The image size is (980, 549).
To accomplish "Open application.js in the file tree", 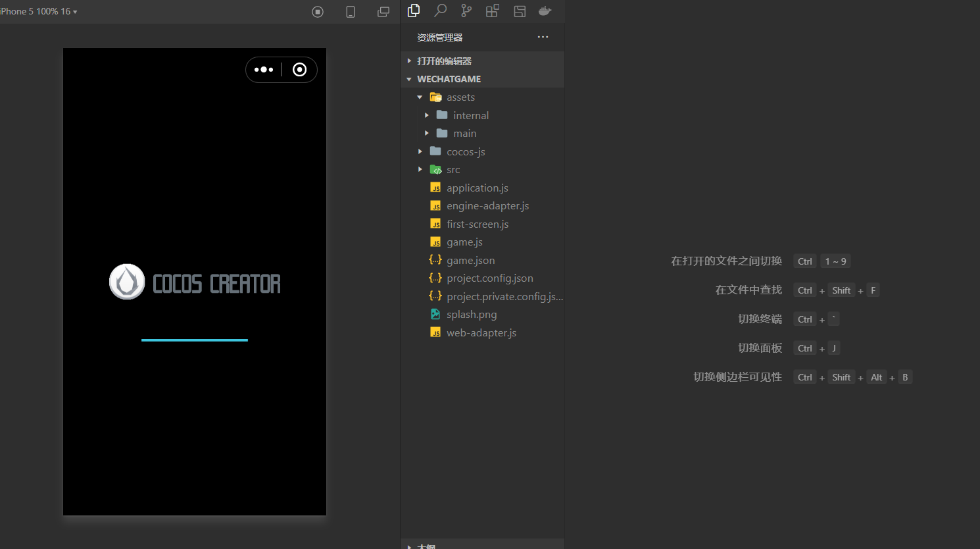I will click(x=482, y=188).
